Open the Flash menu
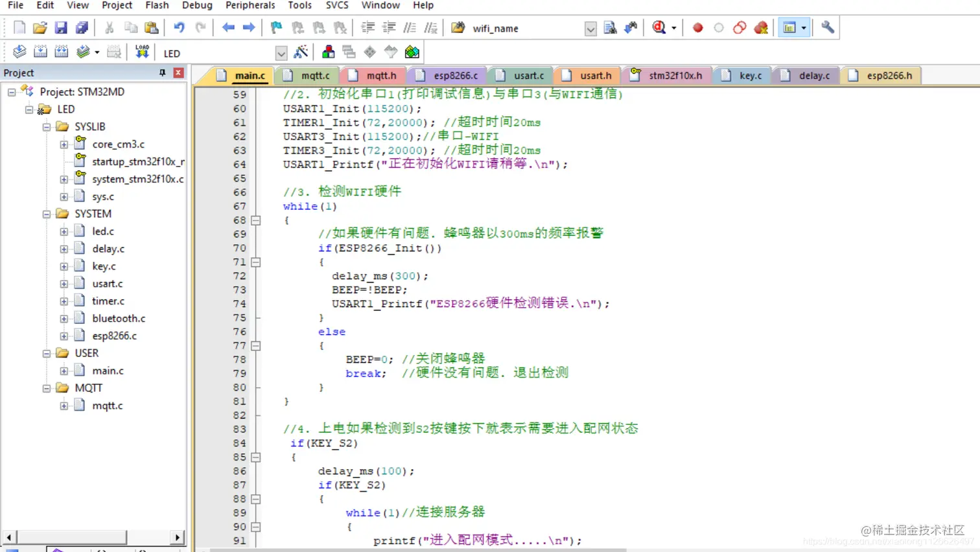980x552 pixels. tap(157, 5)
